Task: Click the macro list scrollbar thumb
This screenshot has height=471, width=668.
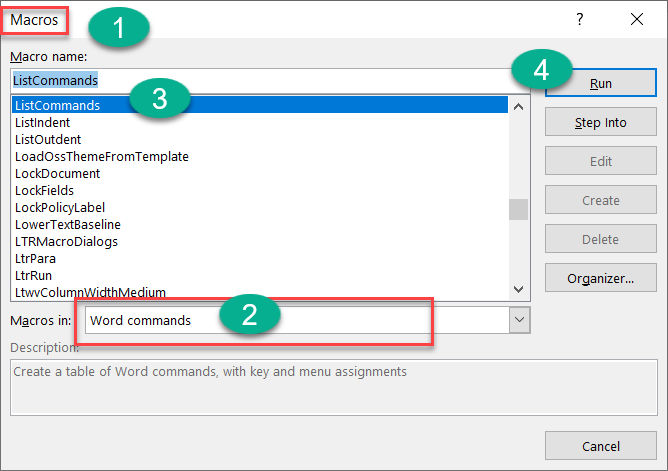Action: [x=518, y=209]
